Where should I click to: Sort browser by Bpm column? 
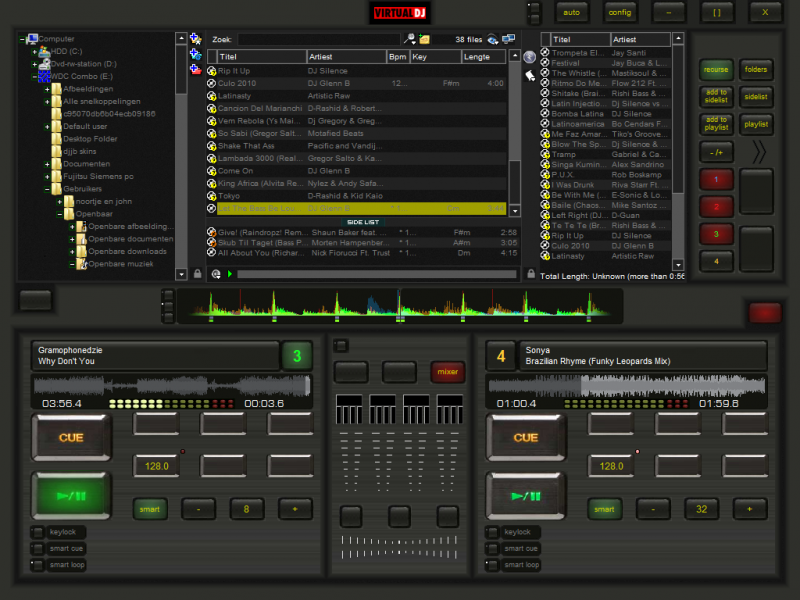click(x=397, y=57)
